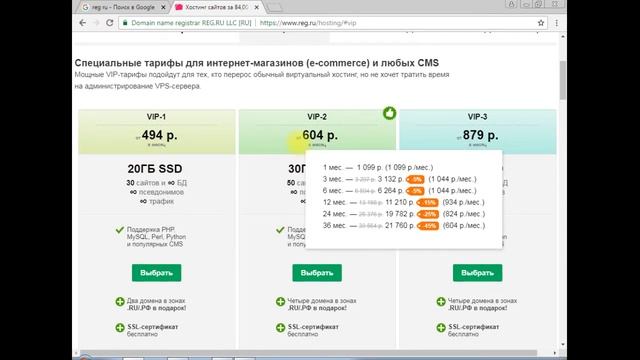Click the orange discount tag on the 36 мес. row
This screenshot has width=640, height=360.
tap(428, 226)
